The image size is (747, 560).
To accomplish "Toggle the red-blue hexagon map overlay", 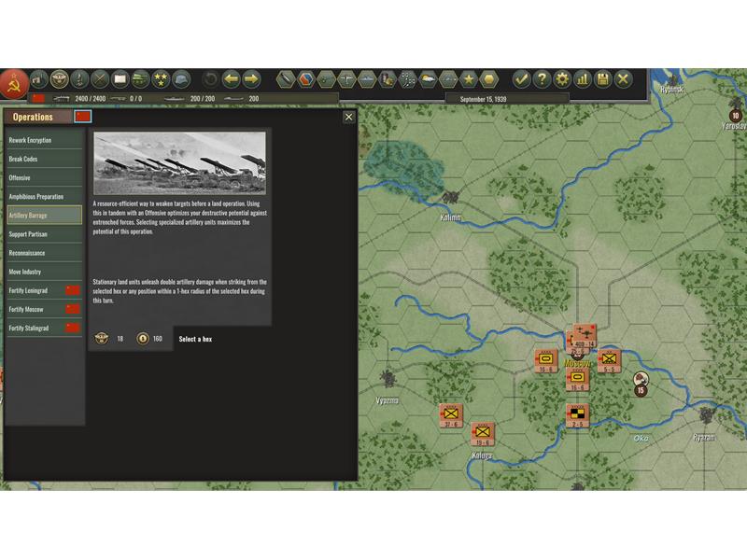I will coord(306,79).
